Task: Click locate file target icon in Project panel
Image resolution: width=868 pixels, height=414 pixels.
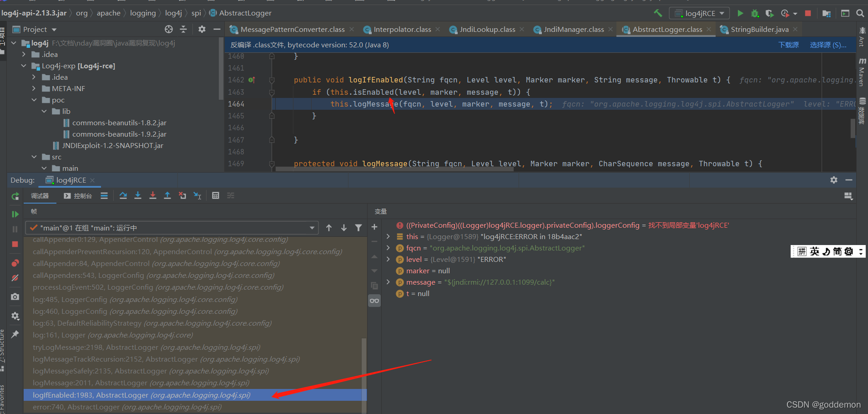Action: 169,29
